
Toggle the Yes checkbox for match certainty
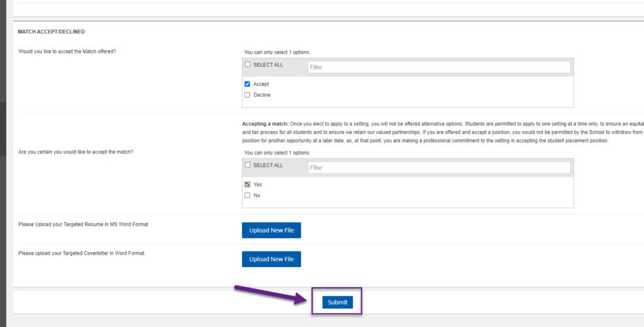pos(247,185)
